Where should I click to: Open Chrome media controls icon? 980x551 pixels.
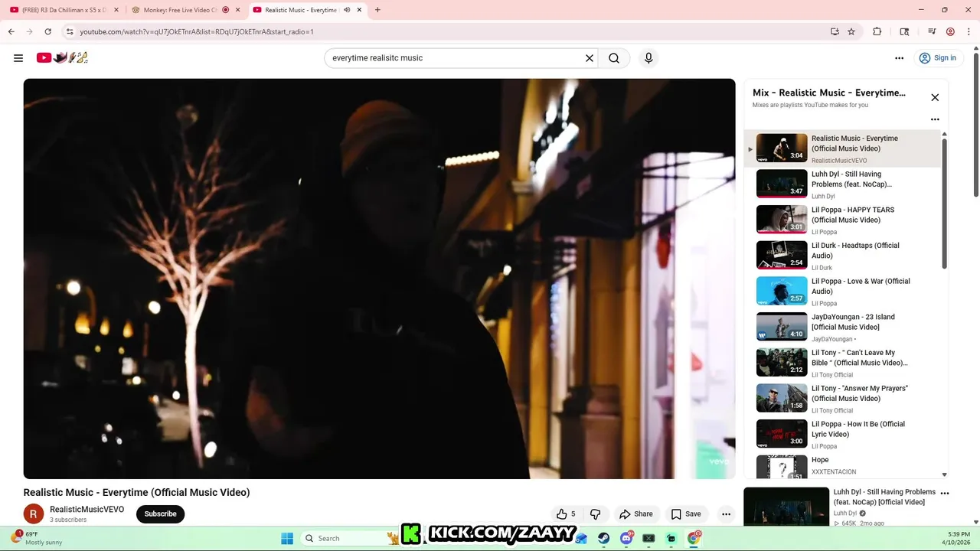pyautogui.click(x=932, y=31)
